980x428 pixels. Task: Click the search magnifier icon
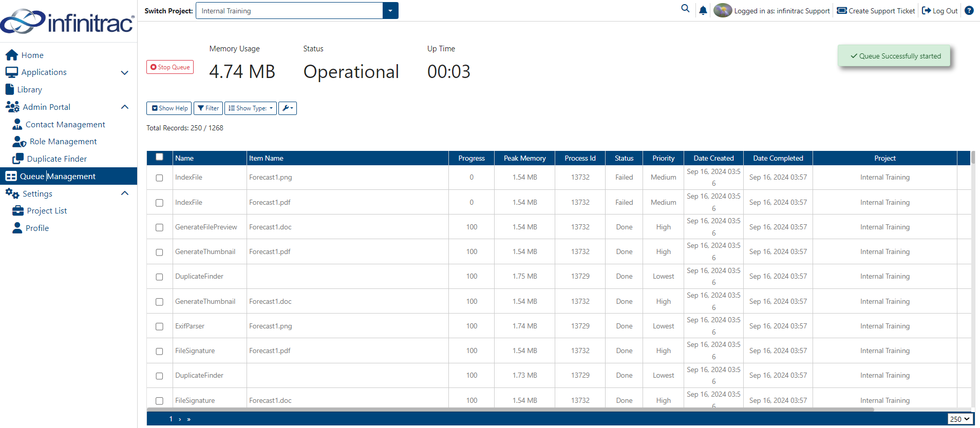[685, 9]
